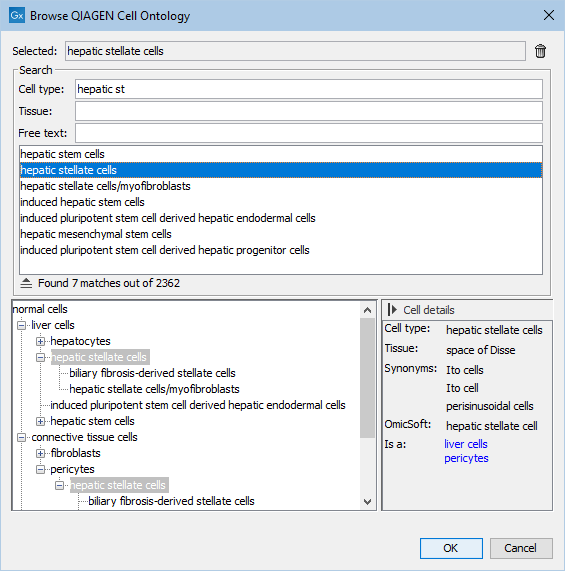Select 'hepatic stem cells' search result
Image resolution: width=565 pixels, height=571 pixels.
point(281,154)
